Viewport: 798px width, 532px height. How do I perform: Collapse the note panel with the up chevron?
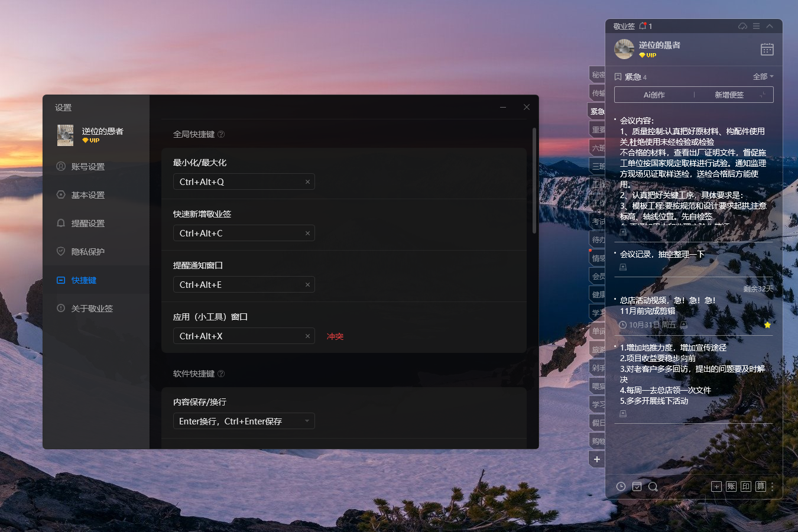(770, 26)
